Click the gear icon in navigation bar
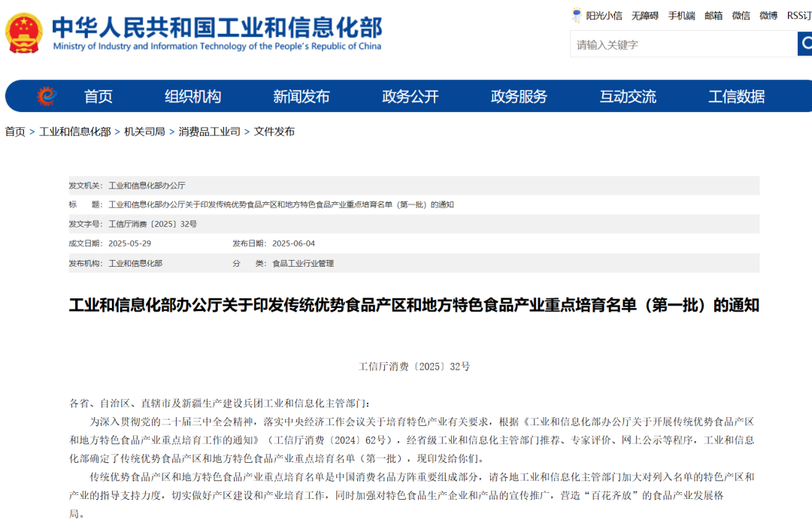 47,96
